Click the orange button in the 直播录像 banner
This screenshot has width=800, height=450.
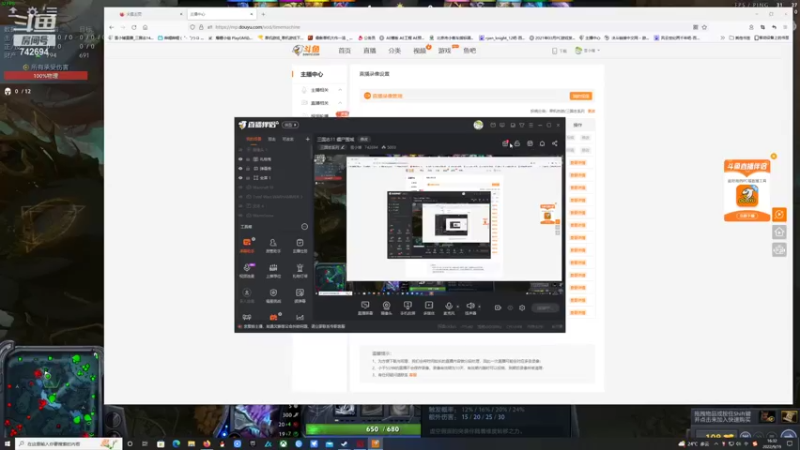581,96
